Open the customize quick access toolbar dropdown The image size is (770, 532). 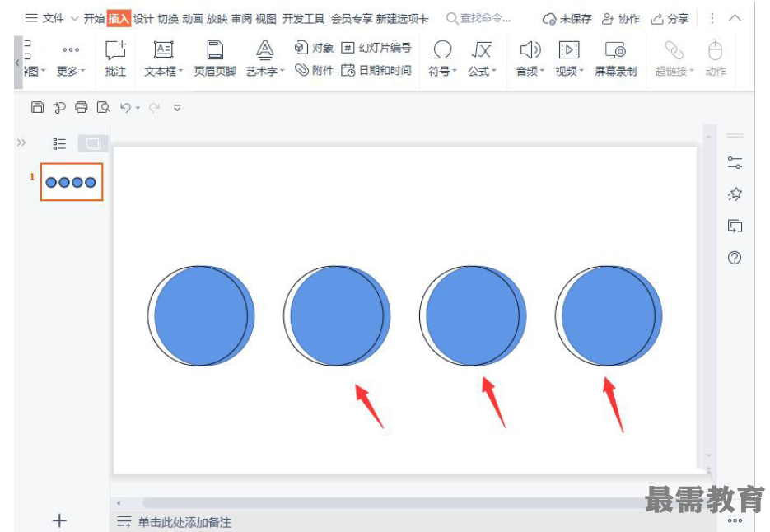[177, 108]
